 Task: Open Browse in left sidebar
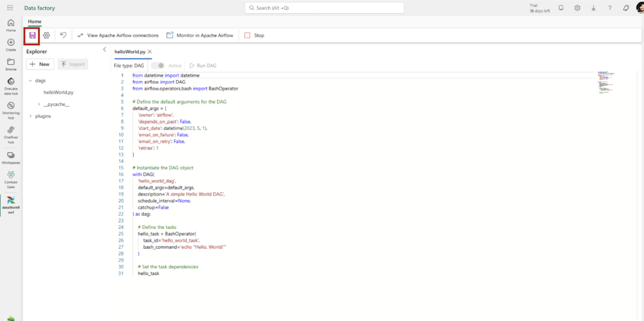[11, 64]
